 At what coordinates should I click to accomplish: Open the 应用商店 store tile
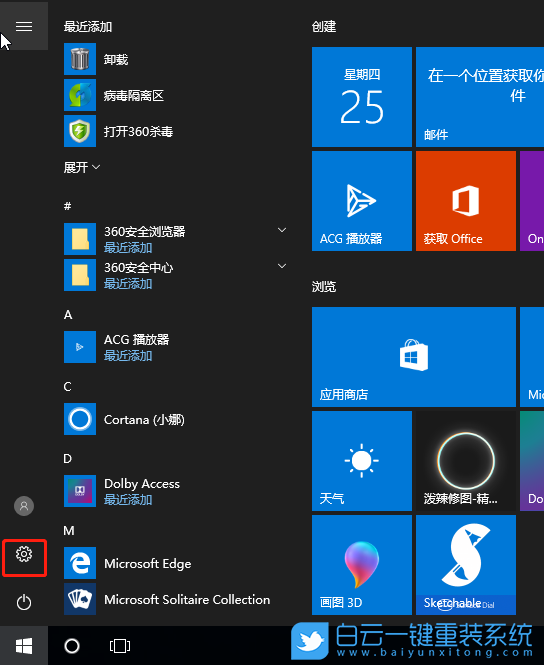click(x=414, y=357)
